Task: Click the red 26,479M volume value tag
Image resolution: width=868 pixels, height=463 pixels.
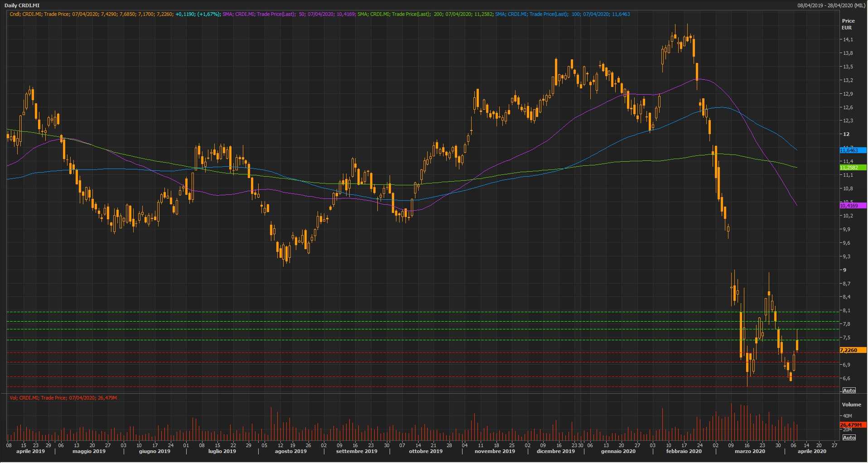Action: pyautogui.click(x=852, y=425)
